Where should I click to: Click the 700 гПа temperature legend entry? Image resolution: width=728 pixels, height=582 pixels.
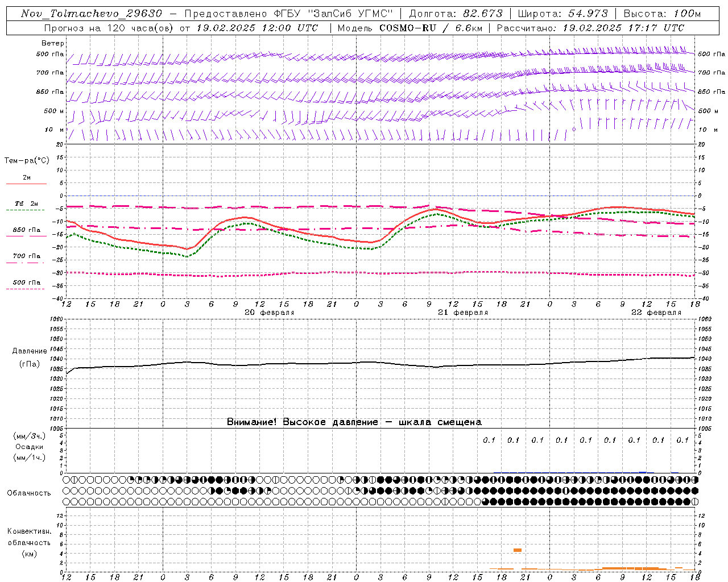click(27, 256)
